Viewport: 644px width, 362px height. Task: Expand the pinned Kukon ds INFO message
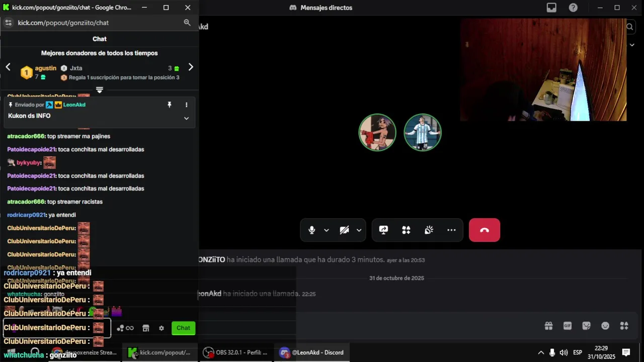coord(186,118)
